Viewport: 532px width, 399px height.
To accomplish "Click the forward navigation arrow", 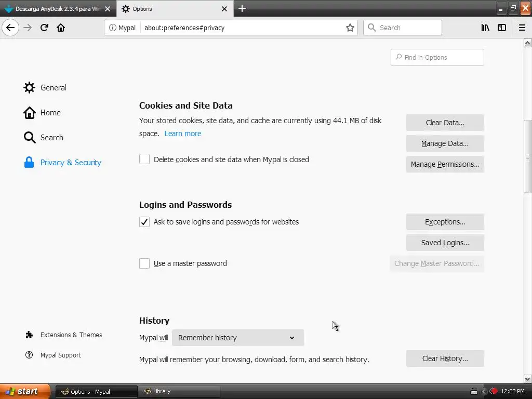I will tap(28, 28).
